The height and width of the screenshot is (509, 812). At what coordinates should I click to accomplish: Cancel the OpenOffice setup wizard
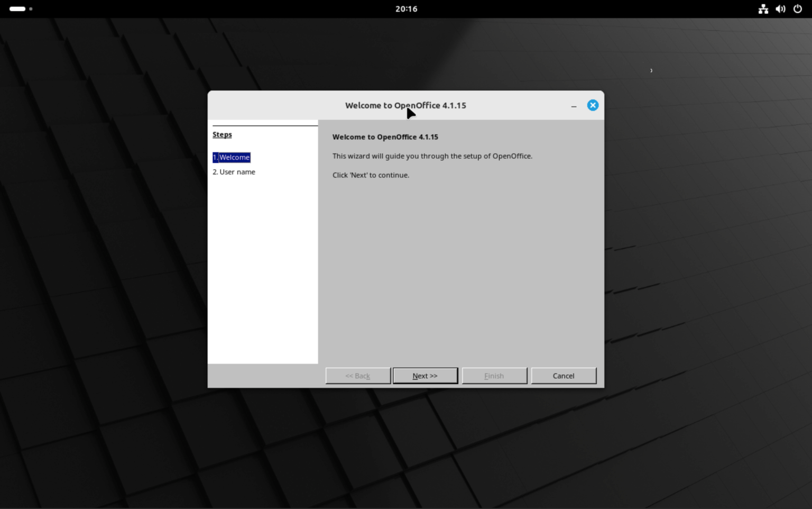(x=564, y=376)
